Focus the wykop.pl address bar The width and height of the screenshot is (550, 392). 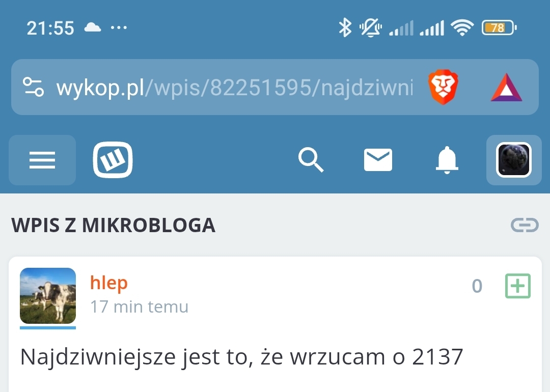(x=234, y=87)
